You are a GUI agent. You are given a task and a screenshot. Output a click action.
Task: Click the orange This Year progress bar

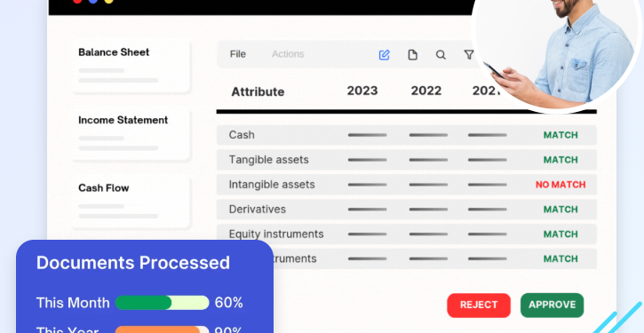[x=163, y=329]
